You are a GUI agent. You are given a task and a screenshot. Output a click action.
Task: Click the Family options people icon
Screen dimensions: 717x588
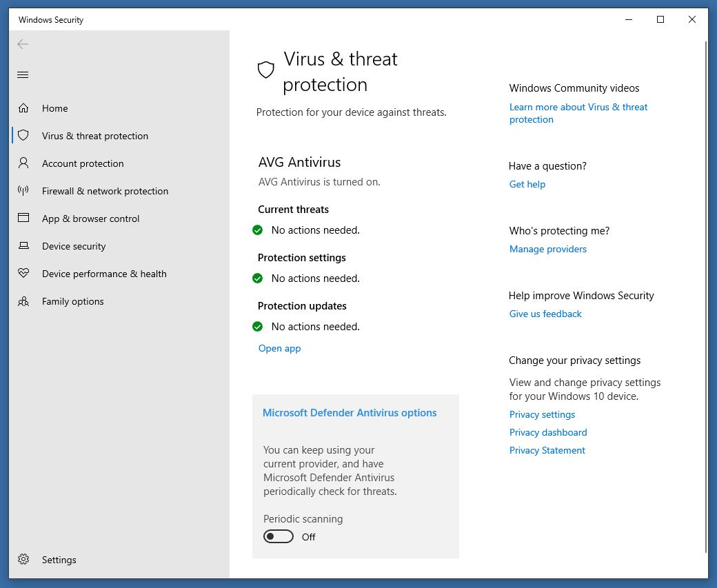click(23, 301)
